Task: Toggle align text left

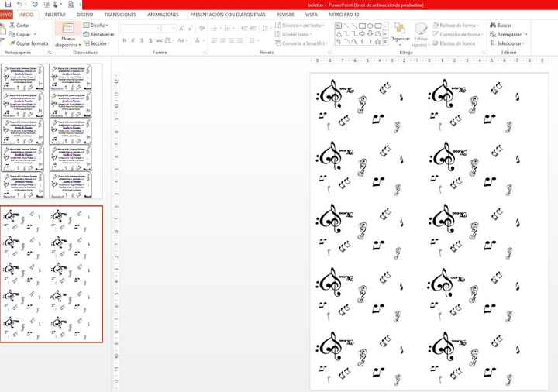Action: click(214, 40)
